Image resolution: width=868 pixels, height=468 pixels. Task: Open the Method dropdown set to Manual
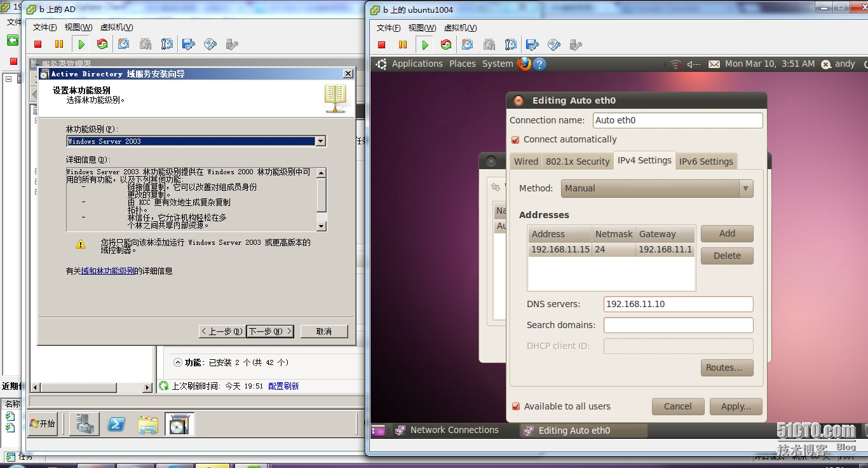click(x=658, y=188)
